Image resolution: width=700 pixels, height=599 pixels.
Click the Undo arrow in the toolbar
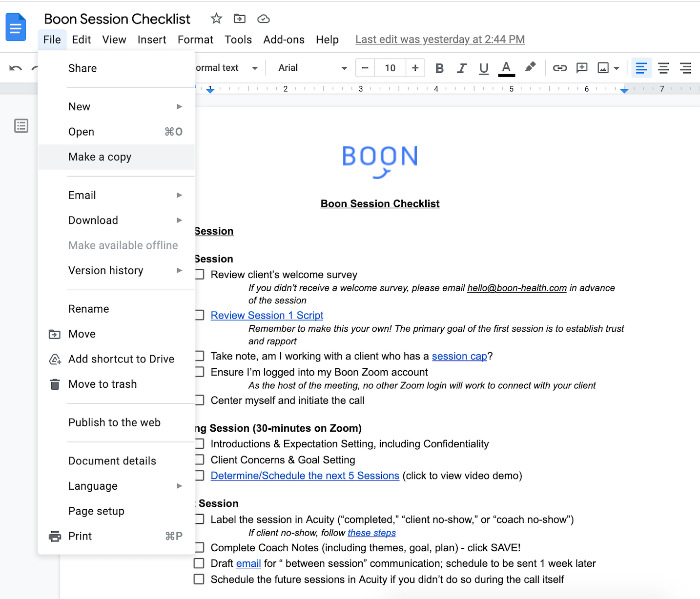tap(16, 68)
